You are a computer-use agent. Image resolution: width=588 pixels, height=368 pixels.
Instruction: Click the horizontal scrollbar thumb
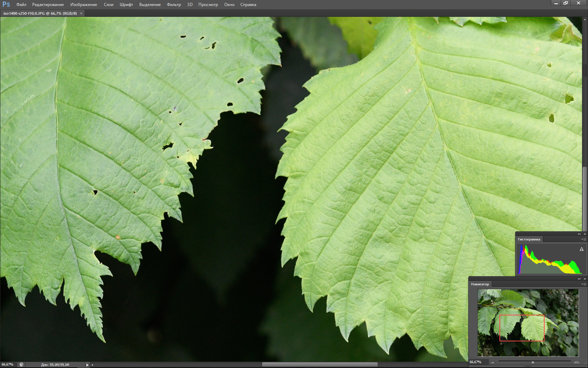coord(320,364)
